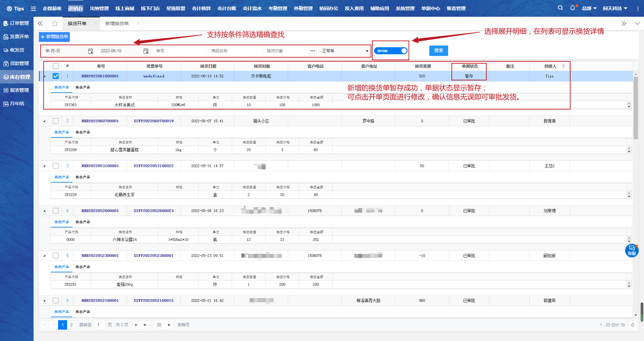Open the 客服 customer service icon
The width and height of the screenshot is (644, 341).
[632, 250]
